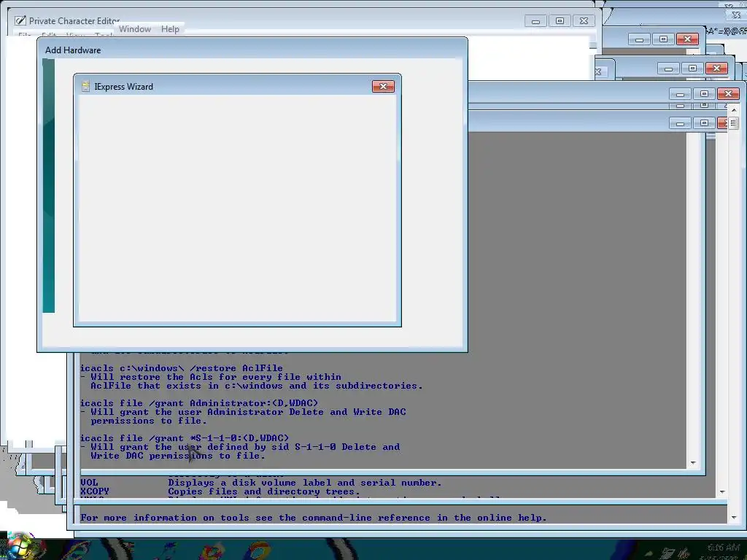Close the IExpress Wizard dialog

(383, 86)
